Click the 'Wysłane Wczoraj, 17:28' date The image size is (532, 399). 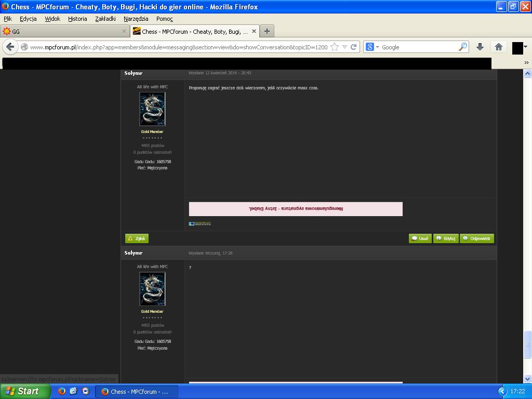210,253
